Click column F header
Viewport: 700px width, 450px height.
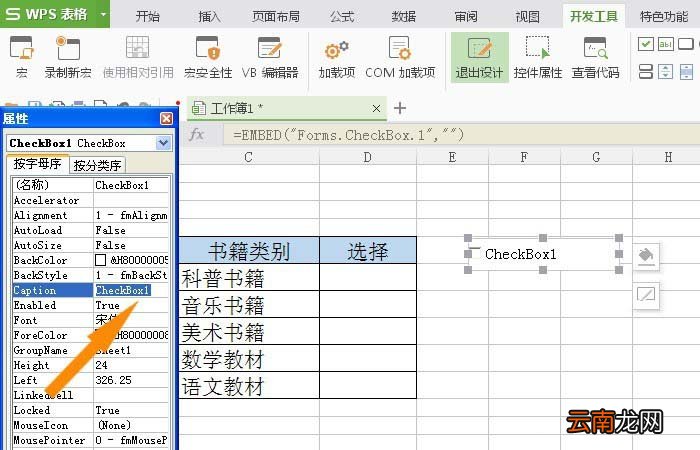coord(524,157)
